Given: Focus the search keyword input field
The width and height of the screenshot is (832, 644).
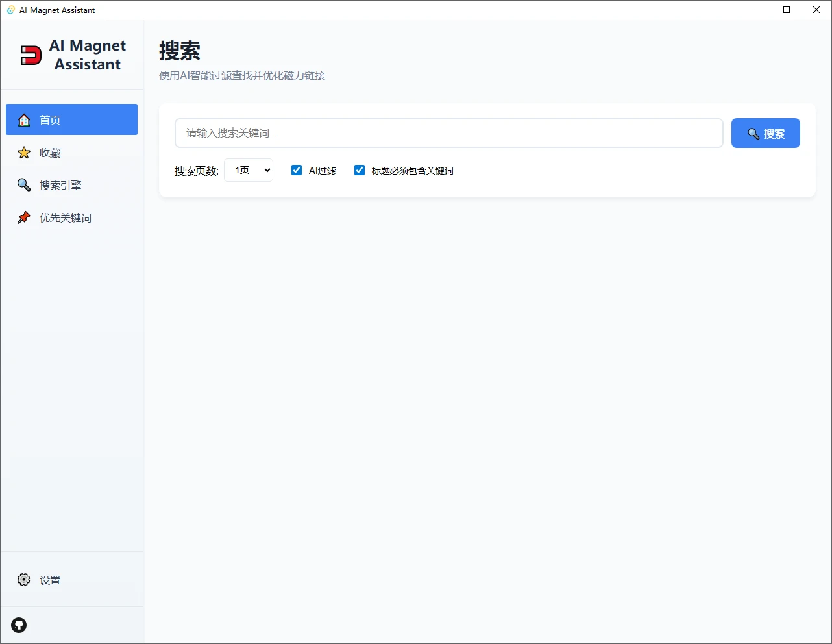Looking at the screenshot, I should tap(448, 133).
